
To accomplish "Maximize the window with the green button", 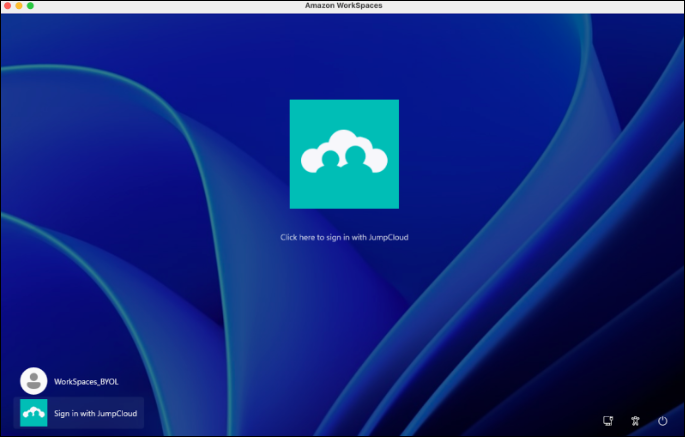I will point(30,6).
